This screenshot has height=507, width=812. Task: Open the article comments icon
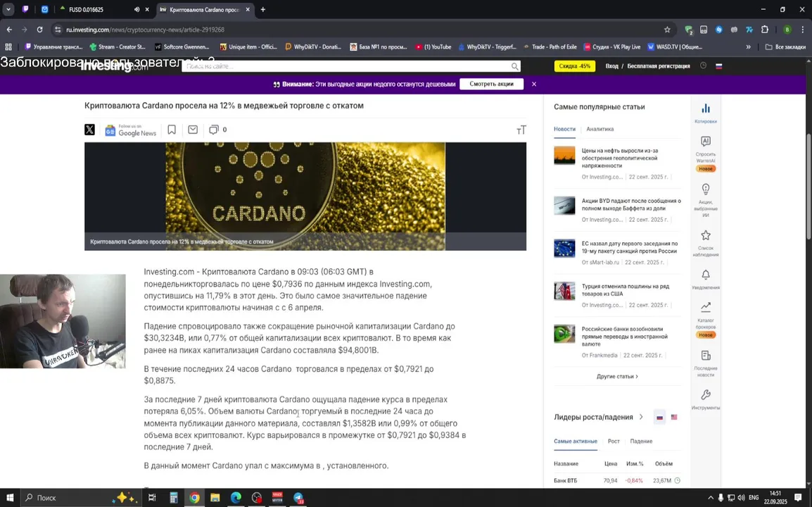point(213,130)
